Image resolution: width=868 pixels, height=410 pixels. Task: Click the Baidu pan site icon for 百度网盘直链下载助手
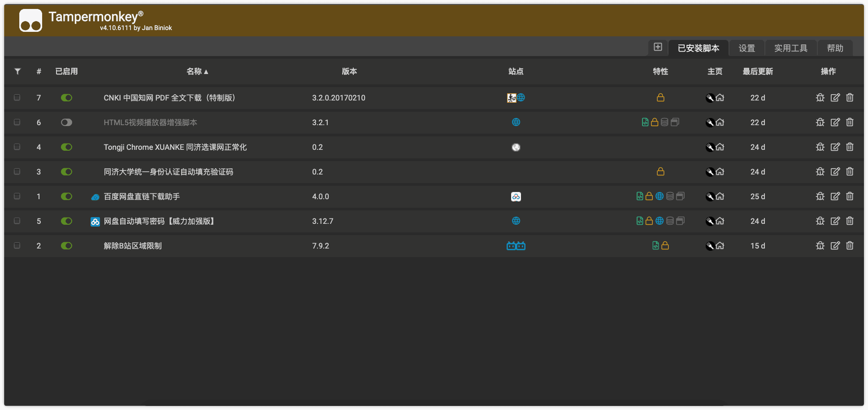pos(516,196)
